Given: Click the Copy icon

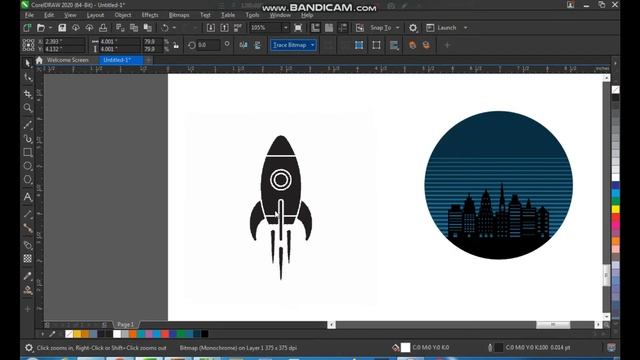Looking at the screenshot, I should pyautogui.click(x=134, y=28).
